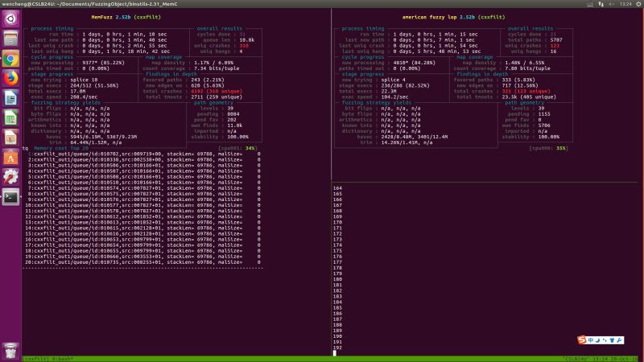The width and height of the screenshot is (644, 362).
Task: Open Sogou wrench settings icon
Action: pos(619,340)
